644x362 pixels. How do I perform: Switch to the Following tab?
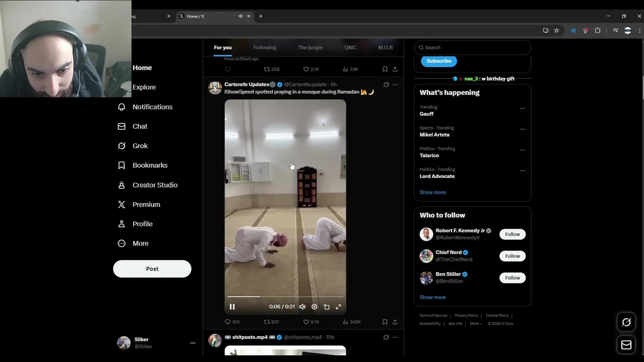tap(265, 47)
